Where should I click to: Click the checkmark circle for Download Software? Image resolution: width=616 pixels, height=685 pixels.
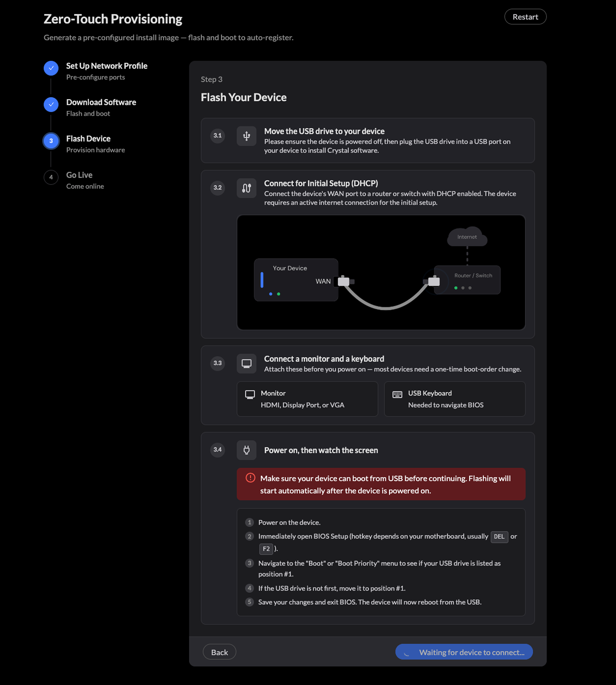pos(51,104)
